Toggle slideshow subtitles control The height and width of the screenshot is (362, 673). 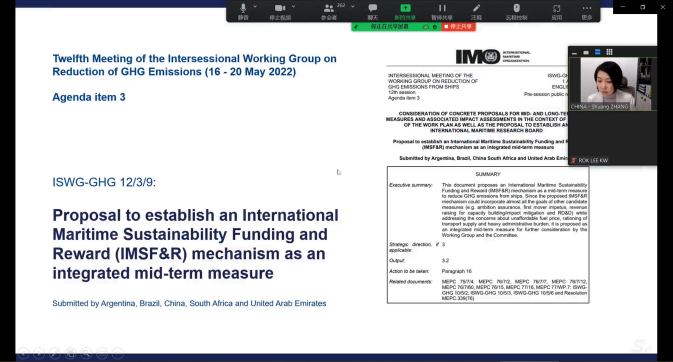(102, 353)
